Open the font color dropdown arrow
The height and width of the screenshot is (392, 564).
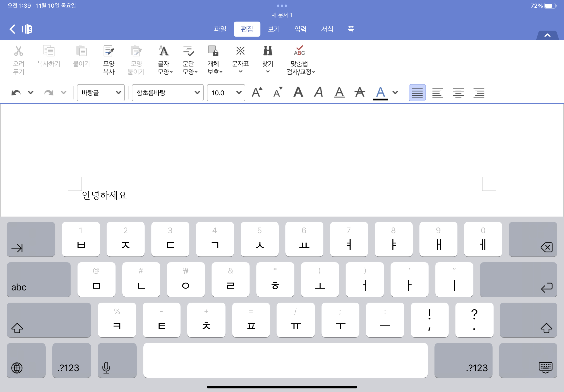coord(395,93)
